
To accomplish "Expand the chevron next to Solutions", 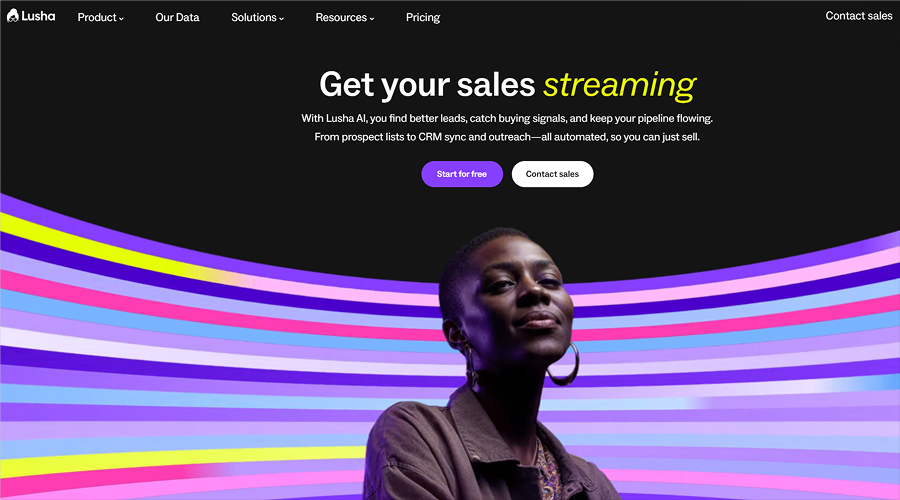I will [281, 18].
